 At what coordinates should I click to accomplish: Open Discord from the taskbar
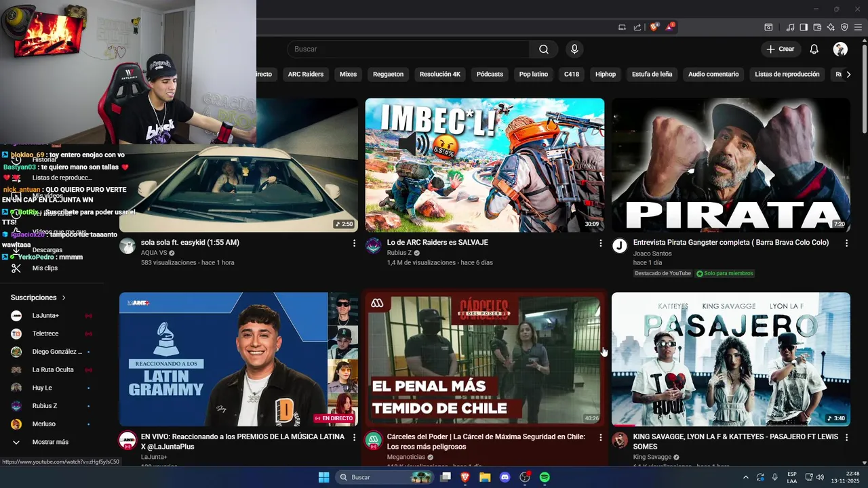point(505,477)
